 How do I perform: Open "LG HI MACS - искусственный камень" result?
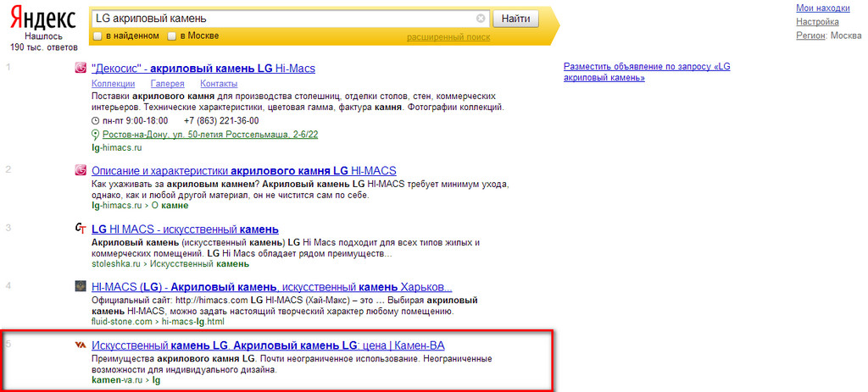(185, 229)
